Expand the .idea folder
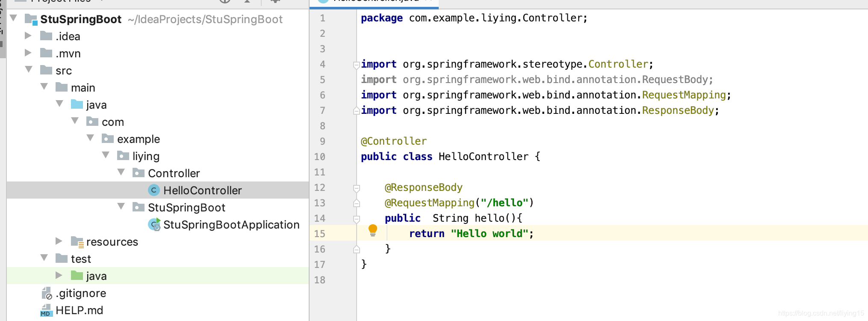 coord(28,36)
